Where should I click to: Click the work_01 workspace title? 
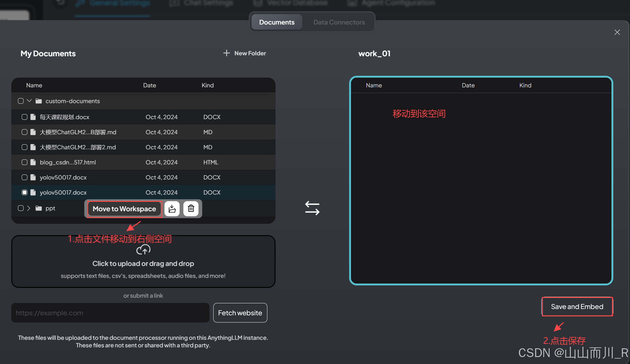point(374,54)
